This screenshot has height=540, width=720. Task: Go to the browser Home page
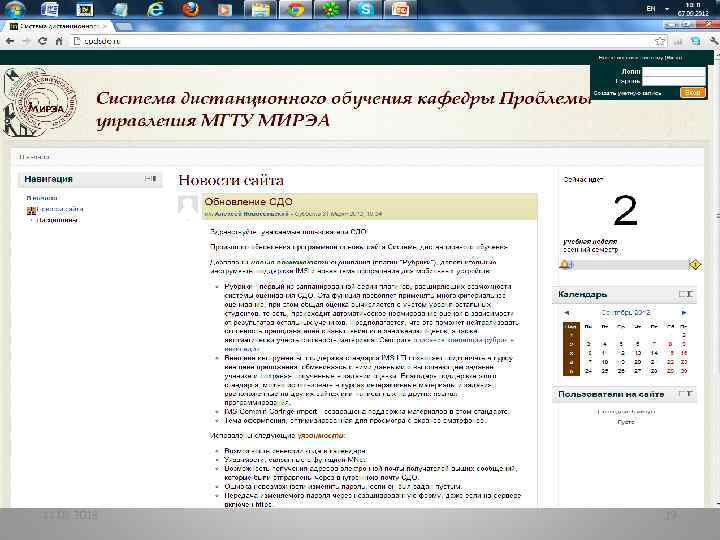tap(59, 41)
